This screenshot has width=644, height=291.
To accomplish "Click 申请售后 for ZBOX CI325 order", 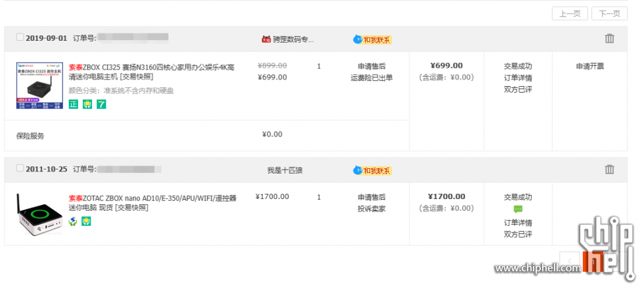I will (x=372, y=66).
